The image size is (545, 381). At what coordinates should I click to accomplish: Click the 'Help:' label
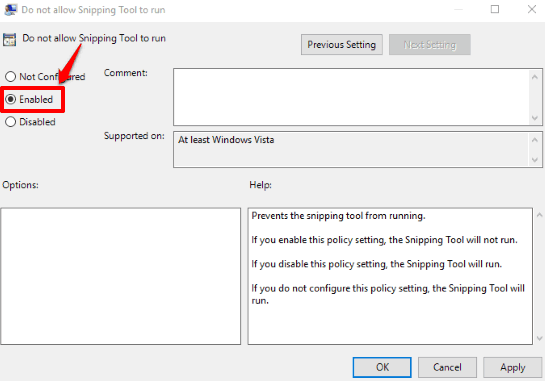[260, 185]
